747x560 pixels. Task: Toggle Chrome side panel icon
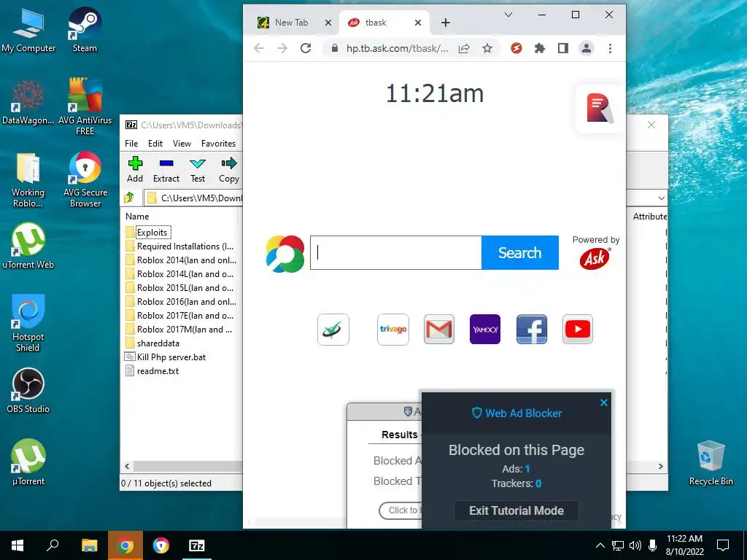click(x=563, y=48)
